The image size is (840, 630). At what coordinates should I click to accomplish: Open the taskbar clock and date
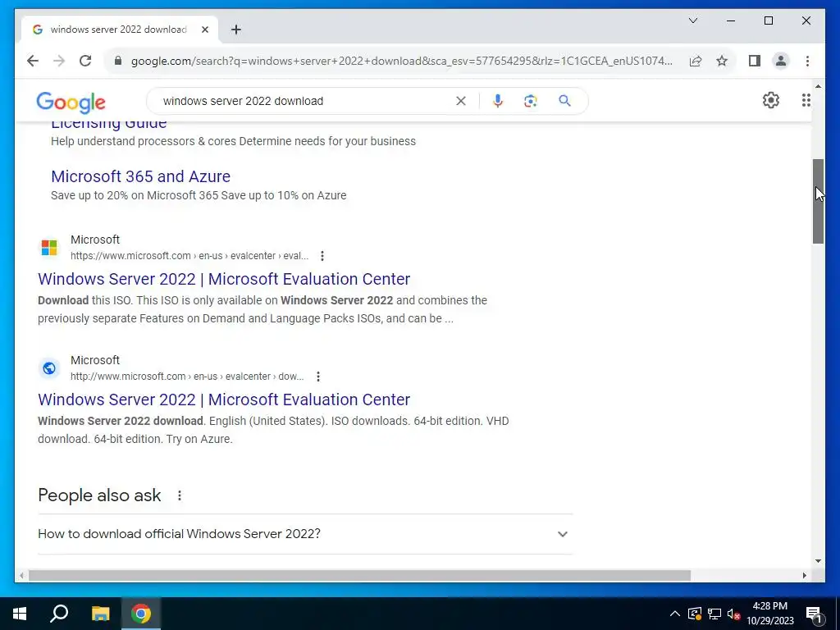coord(769,614)
